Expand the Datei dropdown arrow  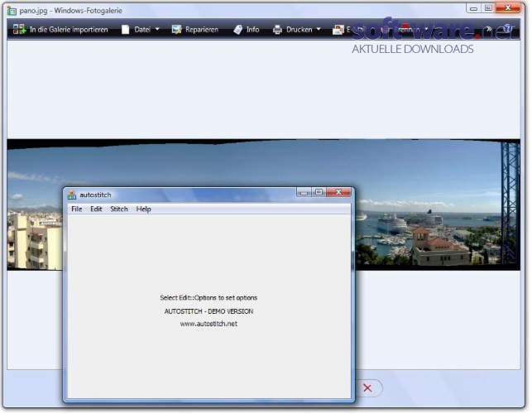pyautogui.click(x=157, y=29)
